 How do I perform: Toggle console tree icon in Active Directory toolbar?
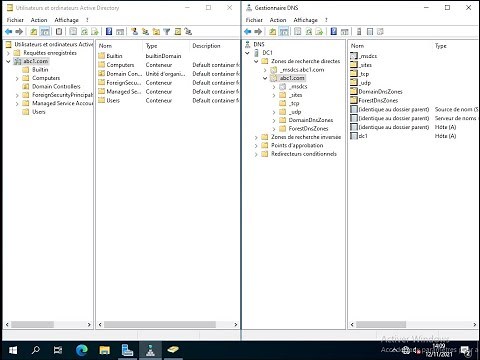coord(45,32)
